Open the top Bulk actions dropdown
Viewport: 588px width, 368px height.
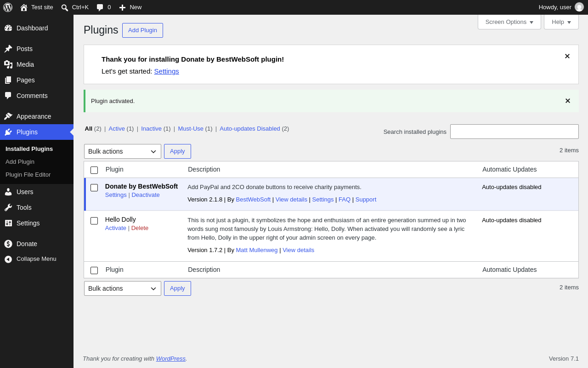[123, 151]
